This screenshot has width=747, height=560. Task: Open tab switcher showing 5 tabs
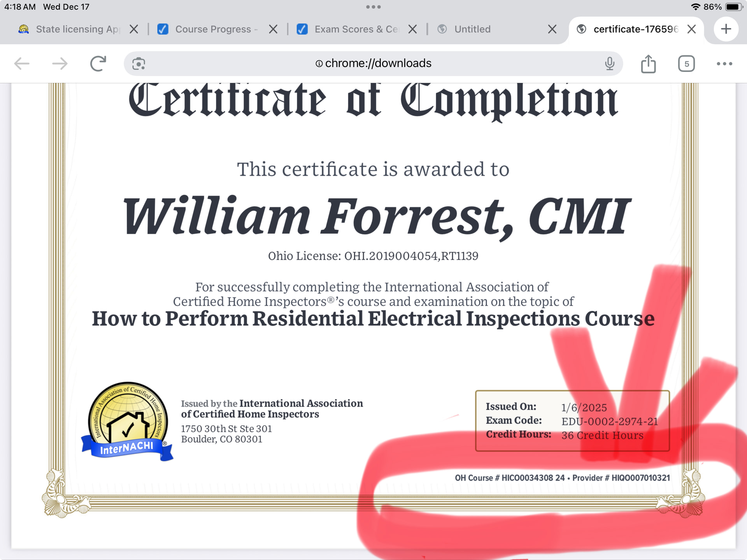point(686,64)
